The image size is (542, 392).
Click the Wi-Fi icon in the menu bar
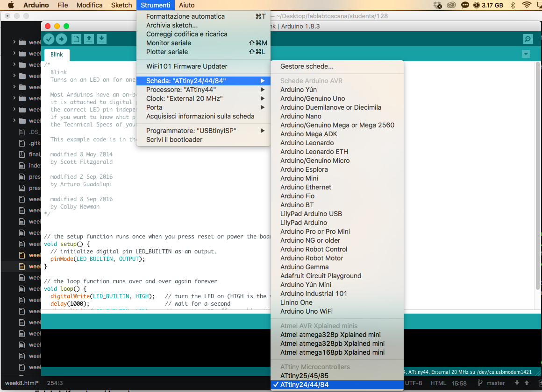[x=527, y=5]
